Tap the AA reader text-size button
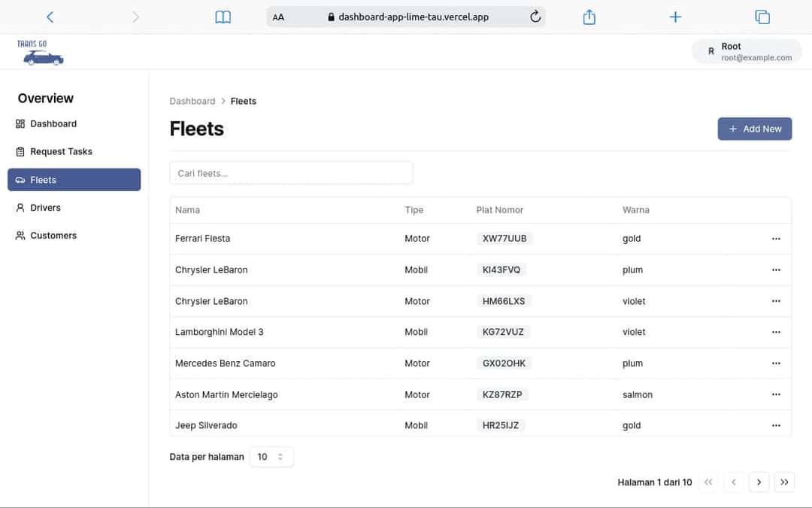 (x=278, y=17)
